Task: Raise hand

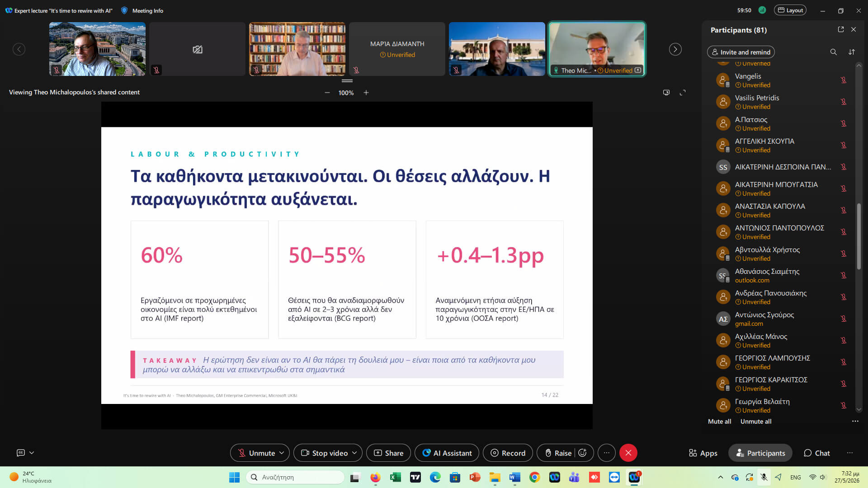Action: click(x=557, y=453)
